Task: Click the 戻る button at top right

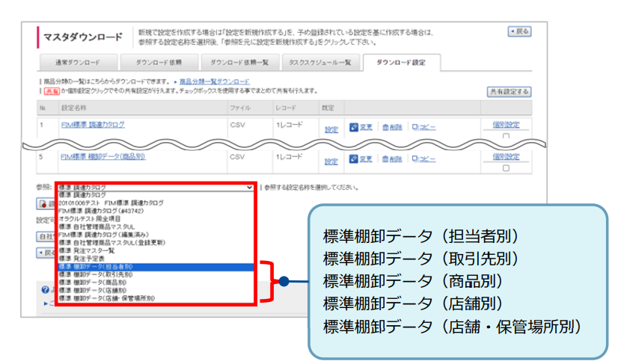Action: click(519, 31)
